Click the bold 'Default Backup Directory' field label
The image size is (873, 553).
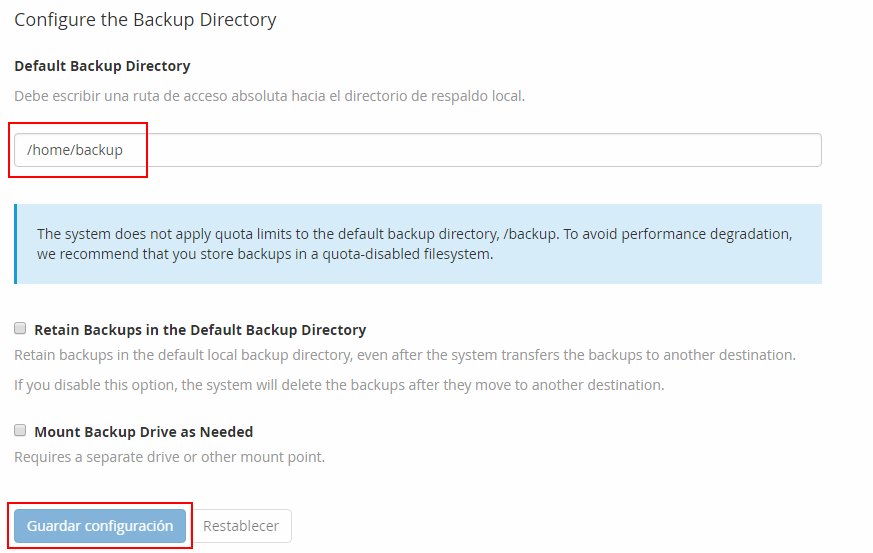click(102, 66)
